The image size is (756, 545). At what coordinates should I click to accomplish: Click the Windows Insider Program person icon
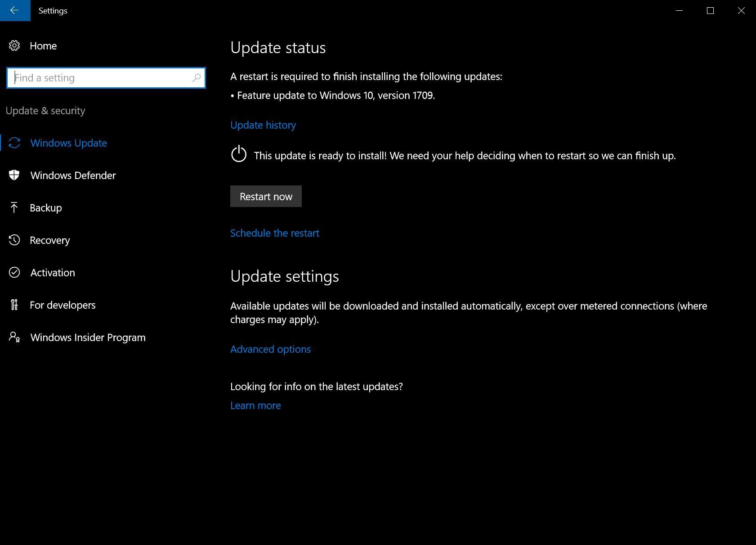coord(14,337)
